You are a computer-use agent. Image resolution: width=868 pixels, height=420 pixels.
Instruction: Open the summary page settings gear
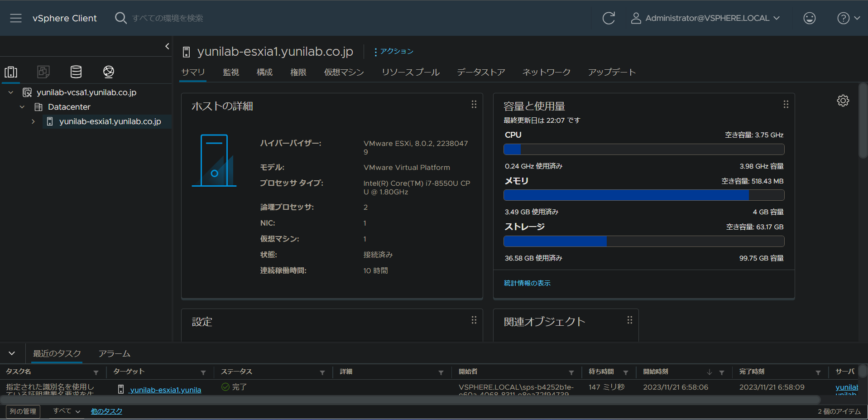coord(843,101)
